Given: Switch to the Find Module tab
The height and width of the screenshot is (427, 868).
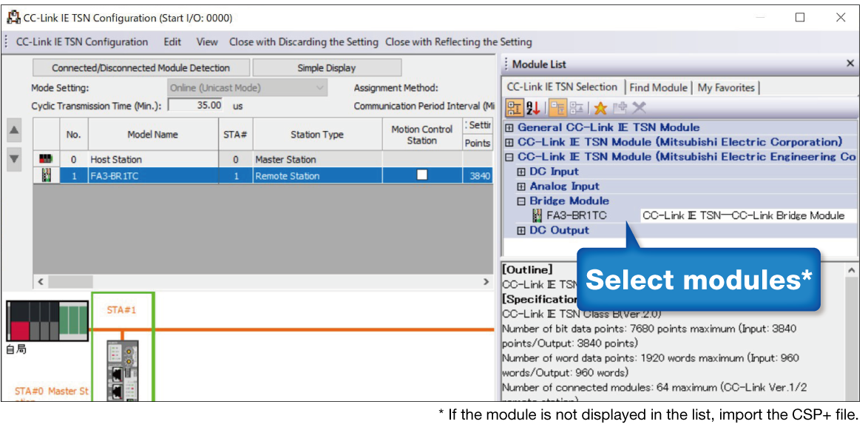Looking at the screenshot, I should (x=658, y=87).
